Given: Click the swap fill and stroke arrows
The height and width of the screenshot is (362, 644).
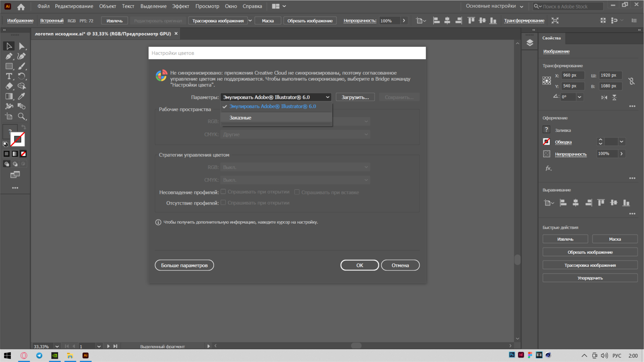Looking at the screenshot, I should point(23,127).
